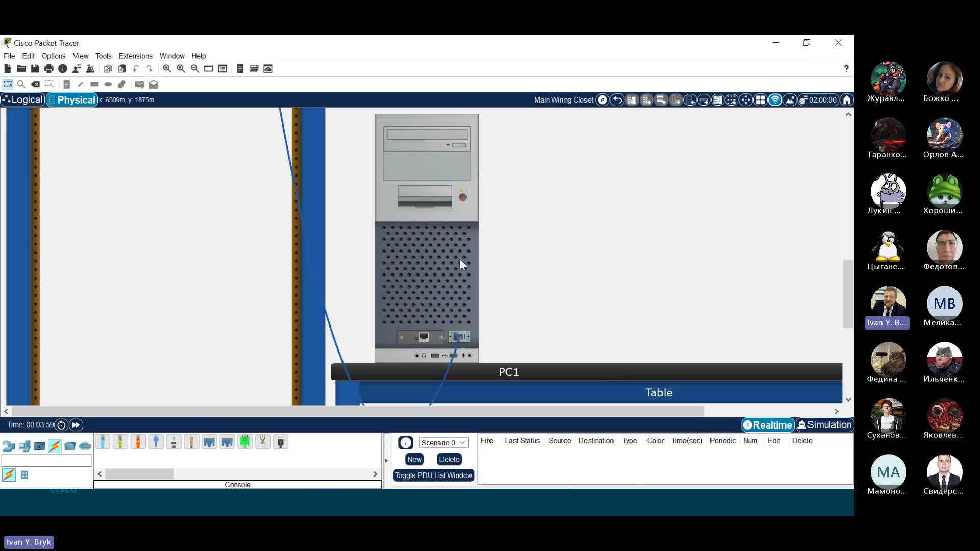Select the Connections lightning category

(x=55, y=446)
